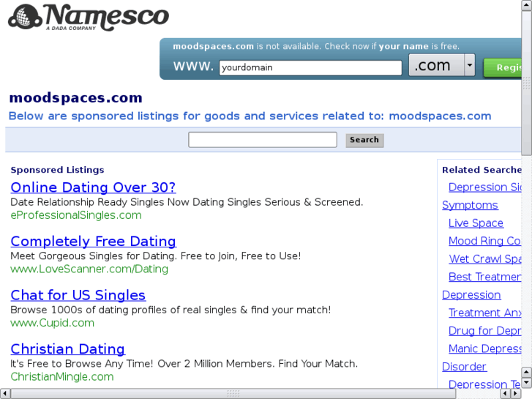
Task: Open Best Treatmen... related search
Action: pos(485,277)
